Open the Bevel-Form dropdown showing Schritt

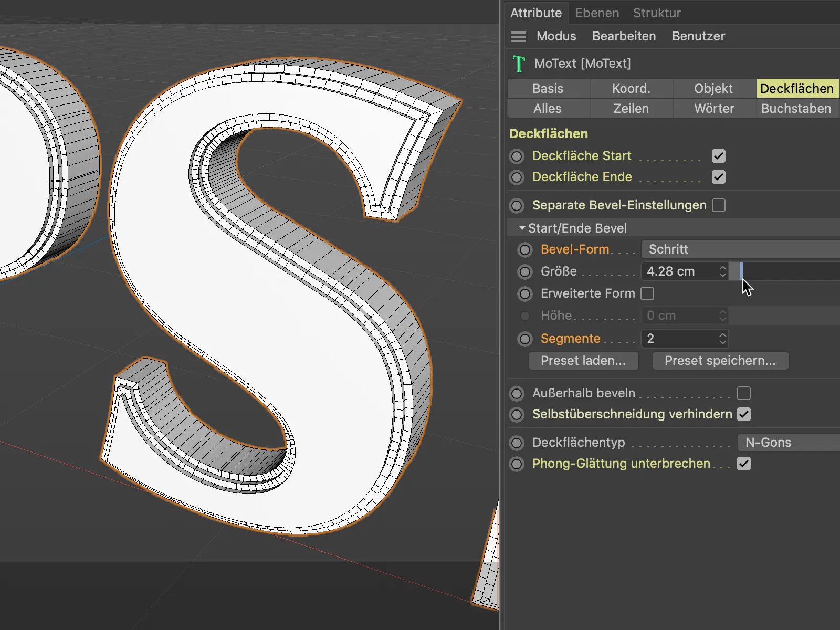coord(740,249)
